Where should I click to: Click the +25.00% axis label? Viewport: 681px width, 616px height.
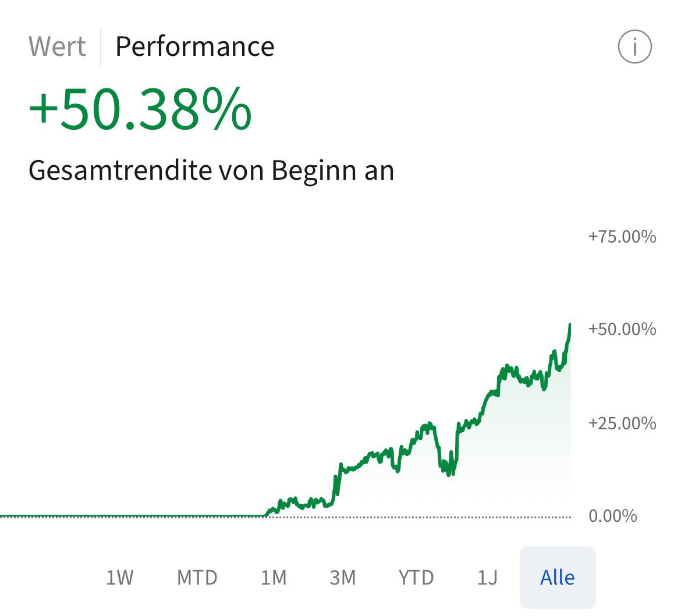click(622, 423)
